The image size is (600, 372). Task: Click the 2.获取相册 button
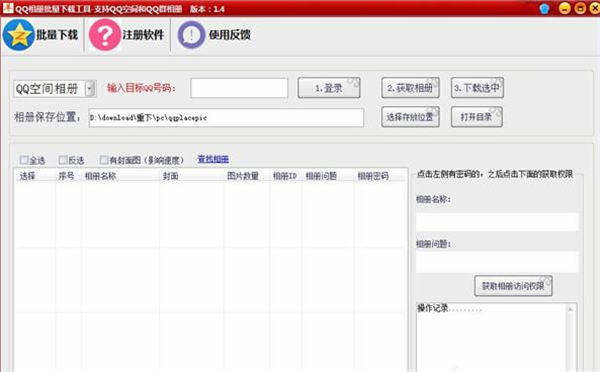pyautogui.click(x=410, y=88)
